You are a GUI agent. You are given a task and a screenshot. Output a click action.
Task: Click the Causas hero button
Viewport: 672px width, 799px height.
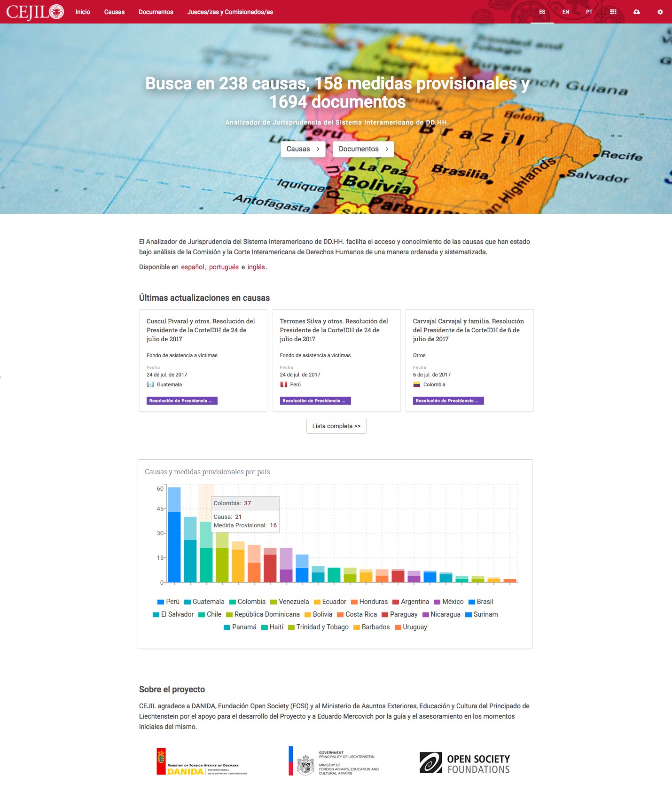[x=303, y=149]
